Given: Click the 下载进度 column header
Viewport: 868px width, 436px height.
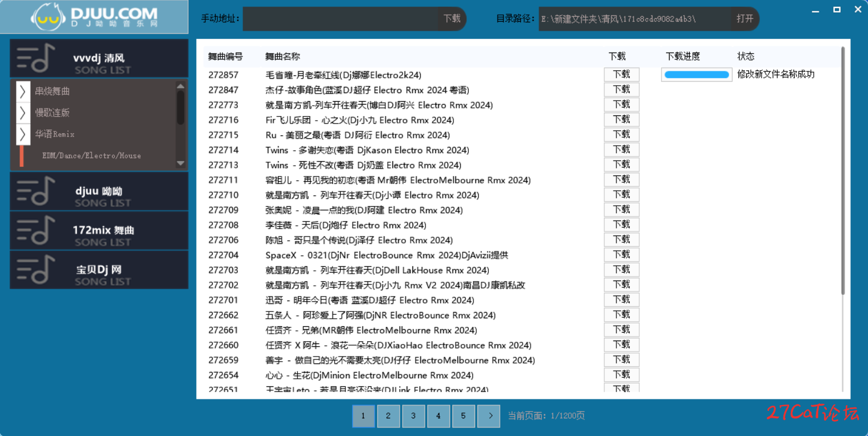Looking at the screenshot, I should tap(683, 57).
